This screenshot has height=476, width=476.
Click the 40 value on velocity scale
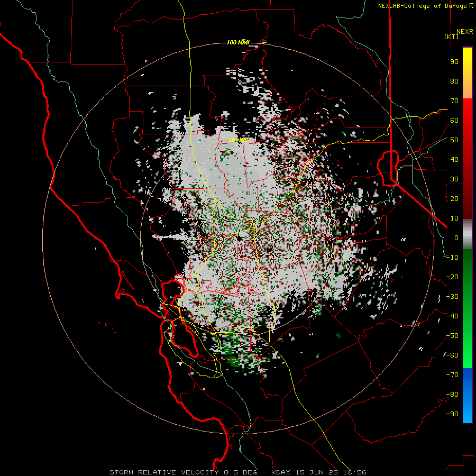(x=454, y=160)
